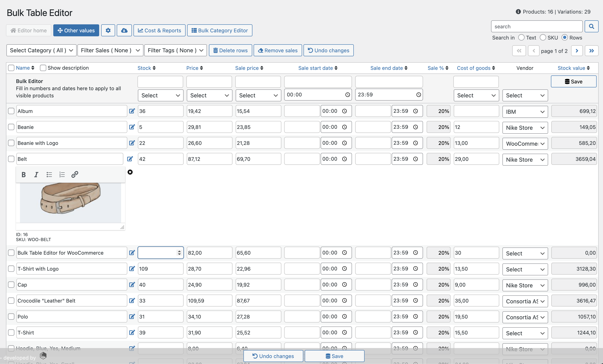
Task: Open the plugin settings gear icon
Action: pyautogui.click(x=108, y=30)
